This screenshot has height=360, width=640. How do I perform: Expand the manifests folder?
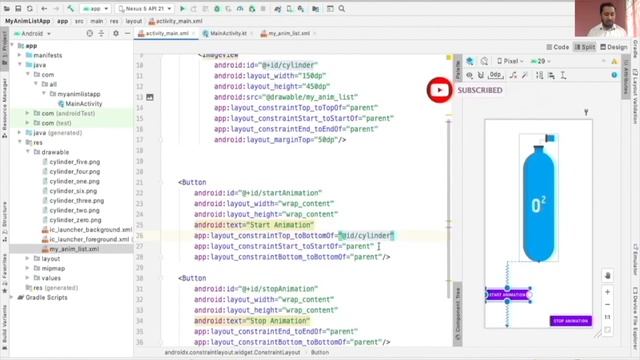click(x=20, y=55)
